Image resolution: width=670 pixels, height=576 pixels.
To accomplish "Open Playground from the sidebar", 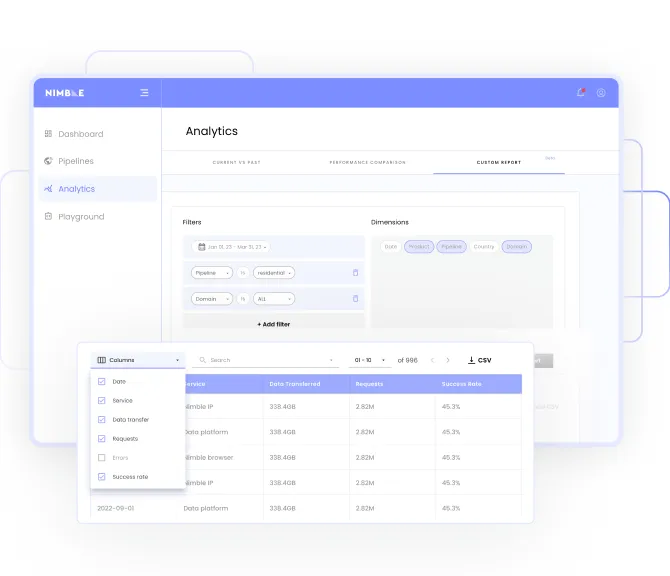I will pos(81,216).
